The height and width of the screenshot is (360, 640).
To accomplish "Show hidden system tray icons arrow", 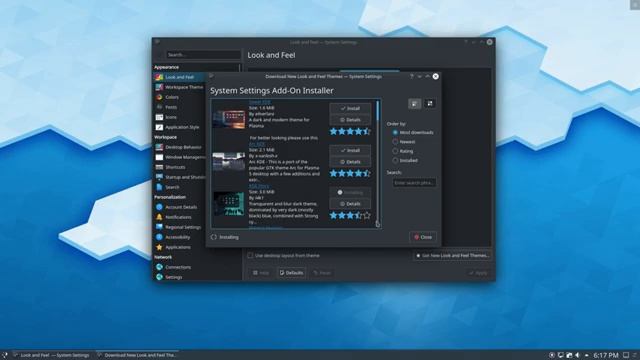I will [587, 355].
